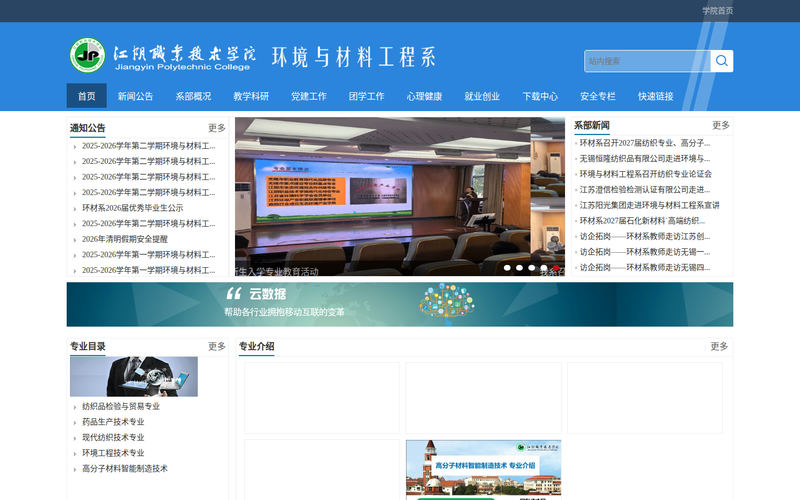Open the 系部概况 menu

tap(193, 96)
